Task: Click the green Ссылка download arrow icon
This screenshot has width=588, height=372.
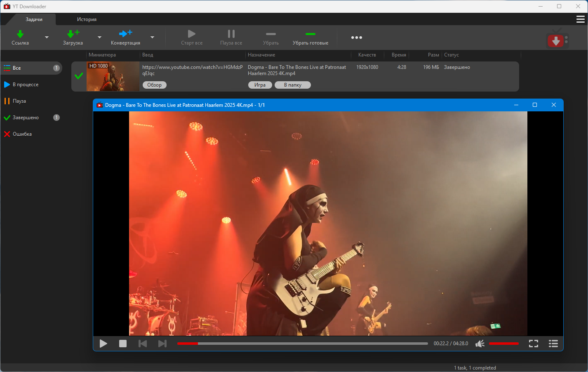Action: (20, 34)
